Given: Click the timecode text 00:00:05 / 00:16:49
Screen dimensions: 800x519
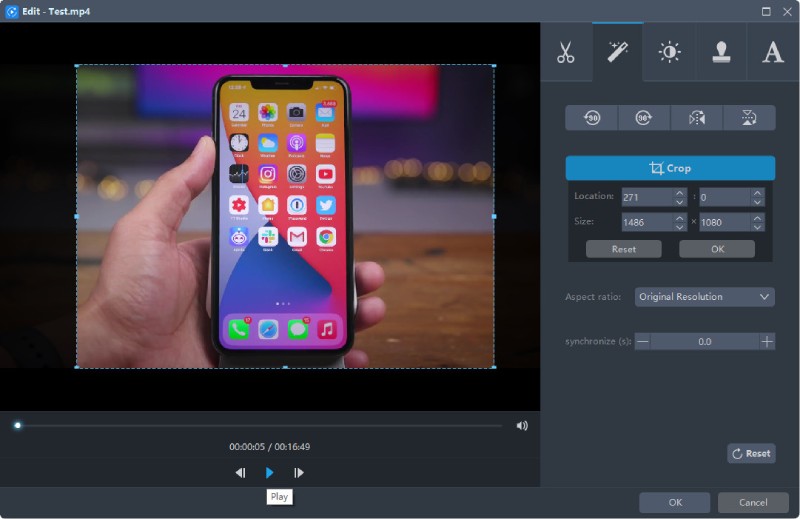Looking at the screenshot, I should click(269, 447).
